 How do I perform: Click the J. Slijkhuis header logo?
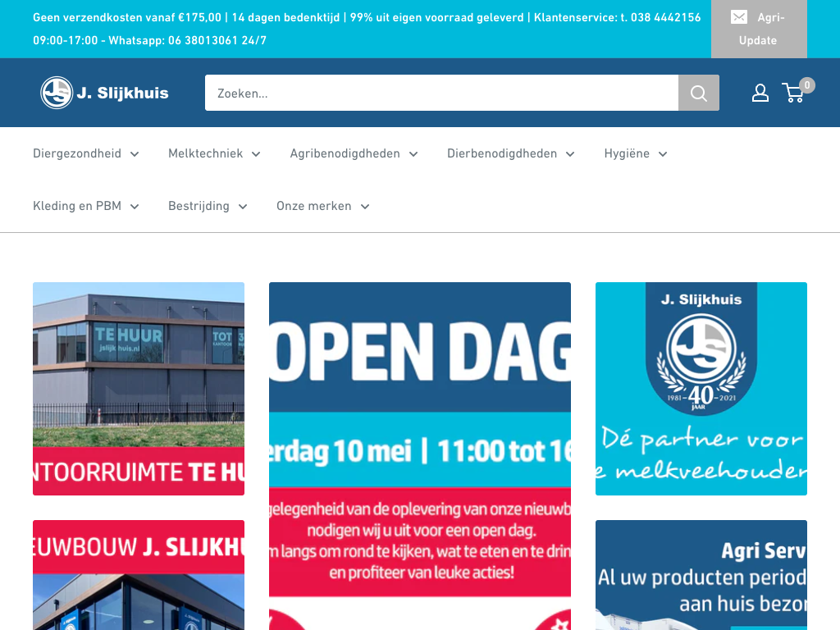point(104,93)
